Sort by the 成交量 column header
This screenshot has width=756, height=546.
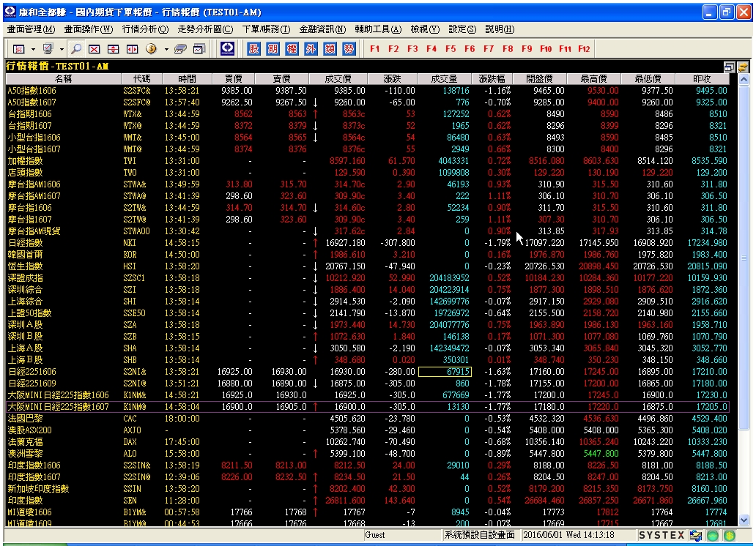[444, 78]
